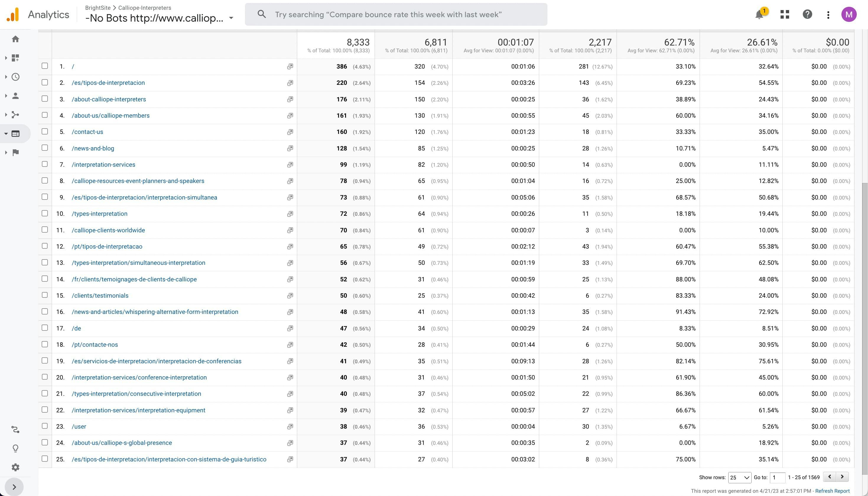
Task: Open the Google apps grid icon
Action: pos(785,14)
